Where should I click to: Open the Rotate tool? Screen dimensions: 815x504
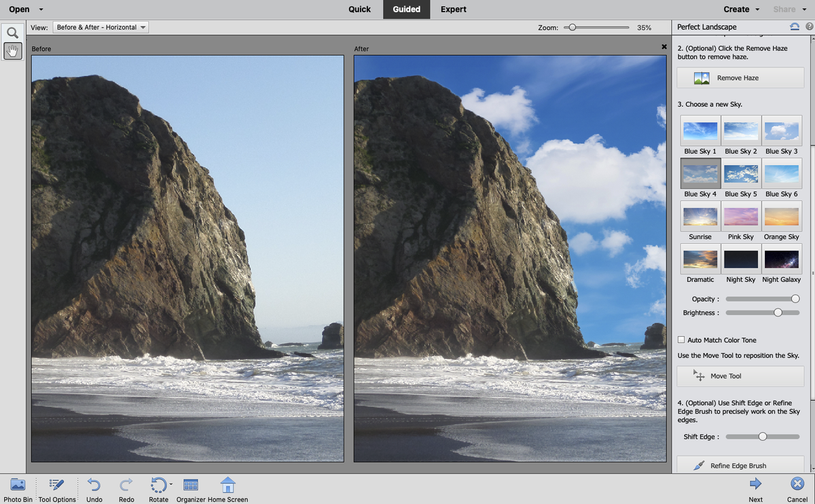pyautogui.click(x=158, y=485)
